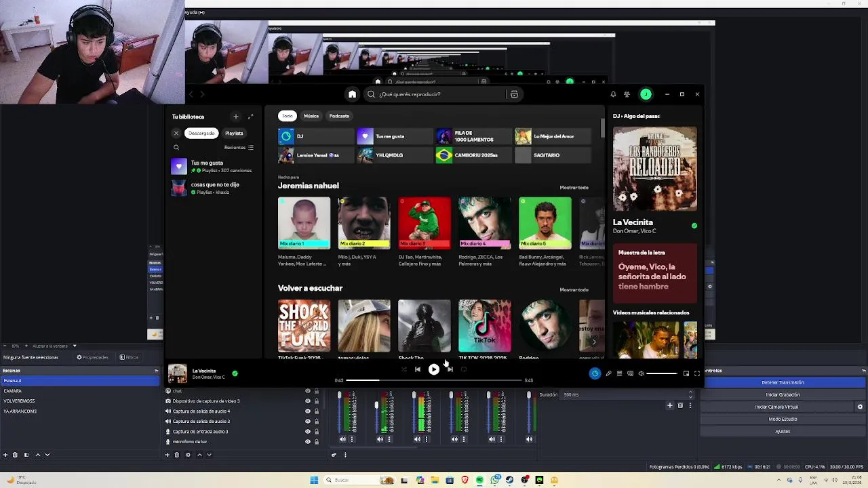The image size is (868, 488).
Task: Open the CAMBORIU 2025 shortcut tile
Action: point(473,155)
